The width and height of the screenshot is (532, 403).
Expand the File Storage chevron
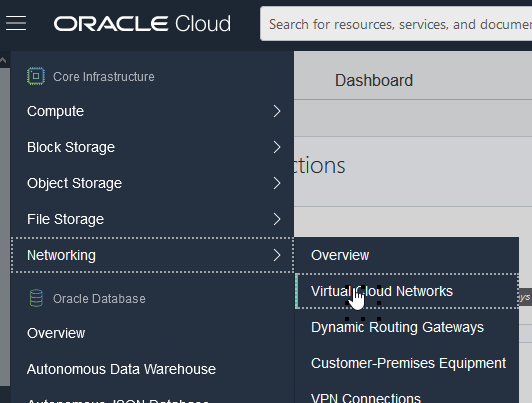click(x=277, y=219)
